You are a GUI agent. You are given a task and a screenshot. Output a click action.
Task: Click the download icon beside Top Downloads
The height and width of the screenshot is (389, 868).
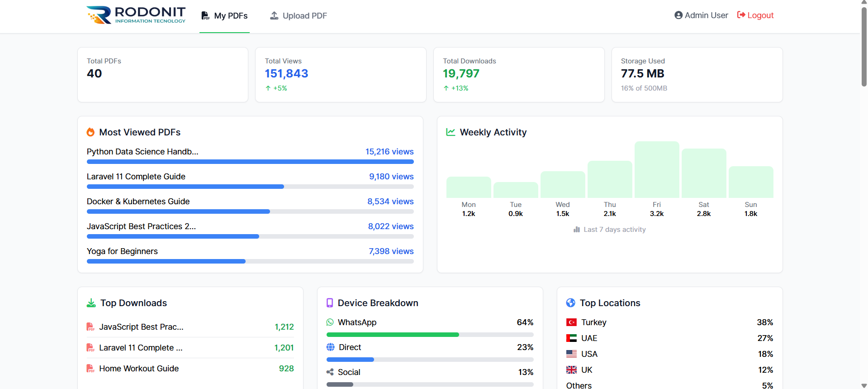pos(91,303)
